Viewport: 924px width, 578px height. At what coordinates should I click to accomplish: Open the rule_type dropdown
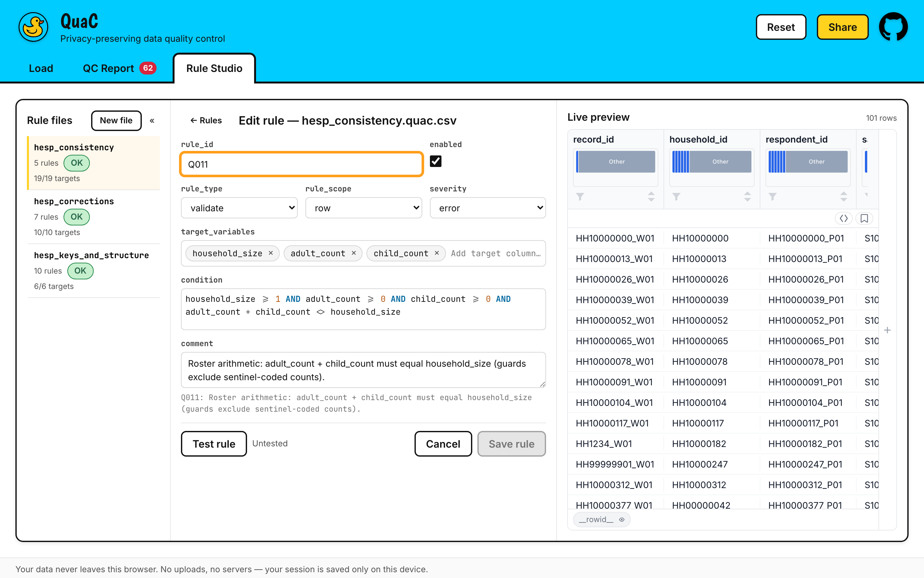pos(239,208)
